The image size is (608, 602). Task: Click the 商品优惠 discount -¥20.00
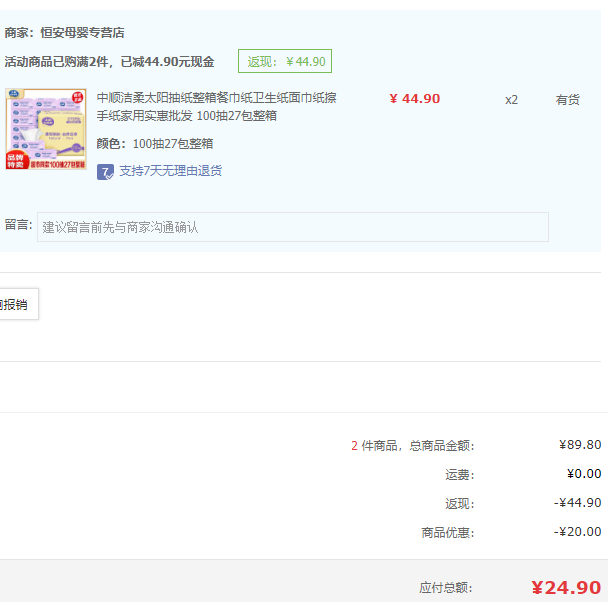point(578,532)
